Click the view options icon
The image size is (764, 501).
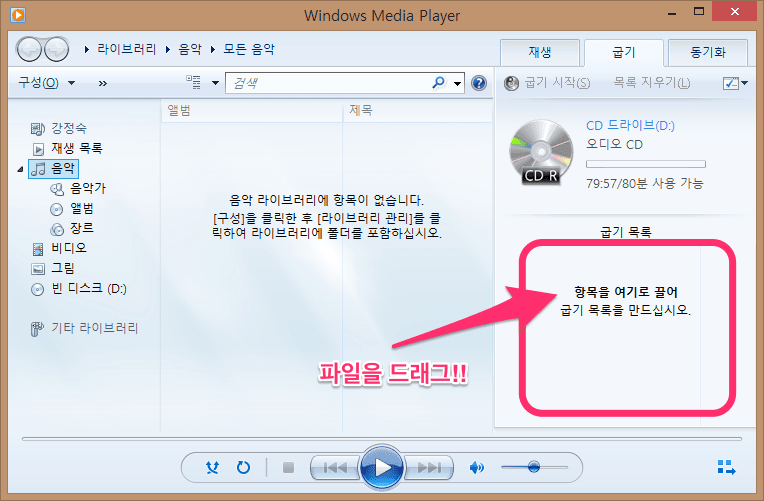click(x=193, y=82)
